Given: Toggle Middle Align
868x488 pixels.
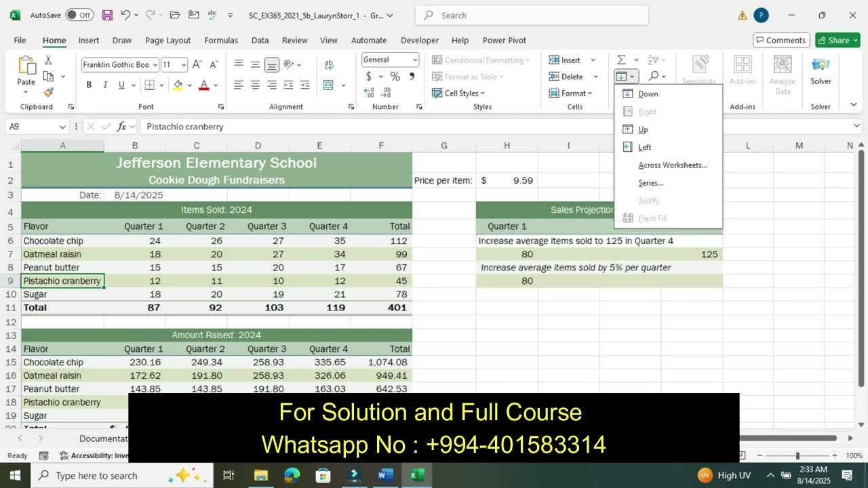Looking at the screenshot, I should point(255,65).
